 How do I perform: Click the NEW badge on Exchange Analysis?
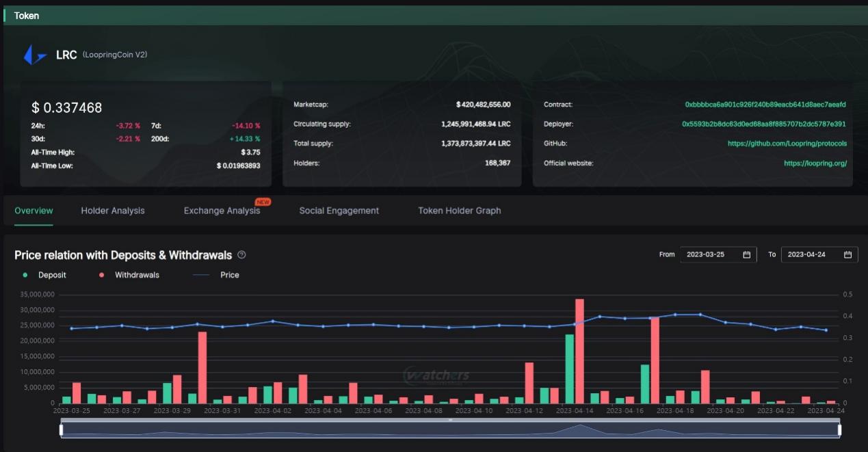(263, 202)
